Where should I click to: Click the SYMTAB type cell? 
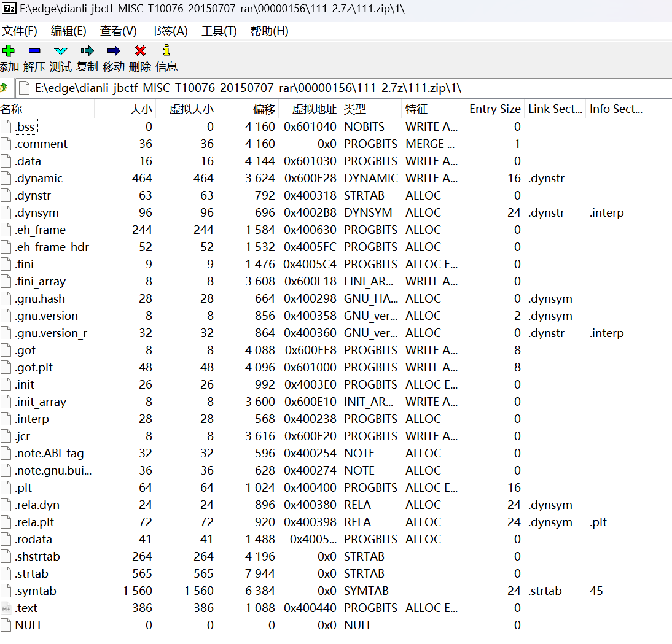pyautogui.click(x=366, y=591)
